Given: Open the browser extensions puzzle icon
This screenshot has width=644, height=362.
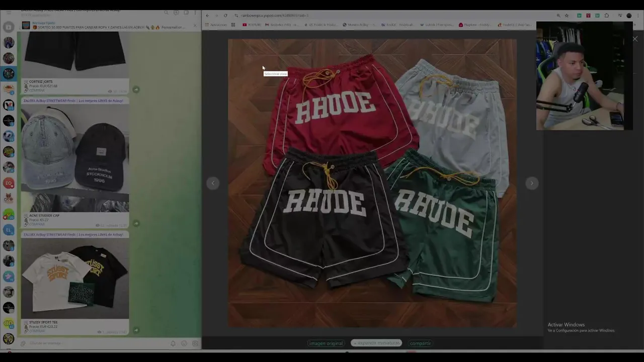Looking at the screenshot, I should pos(606,16).
